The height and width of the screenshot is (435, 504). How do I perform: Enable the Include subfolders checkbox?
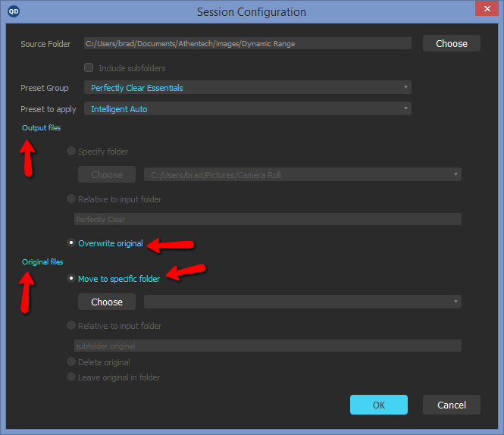(x=89, y=67)
